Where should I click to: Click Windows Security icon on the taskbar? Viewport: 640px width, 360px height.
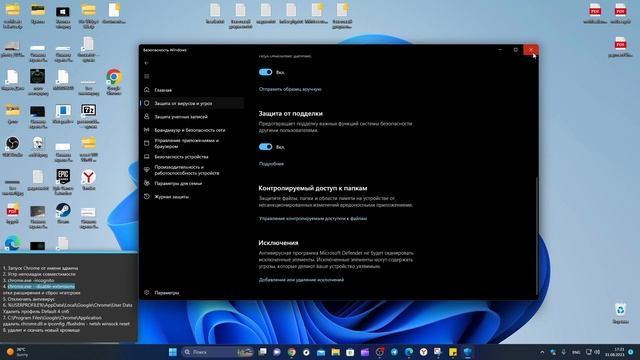pyautogui.click(x=467, y=352)
